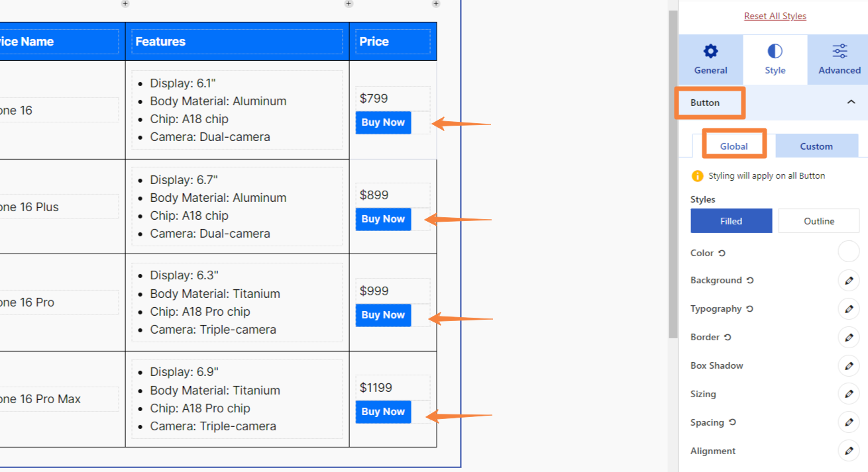Edit the Border setting pencil icon
The image size is (868, 472).
[849, 337]
